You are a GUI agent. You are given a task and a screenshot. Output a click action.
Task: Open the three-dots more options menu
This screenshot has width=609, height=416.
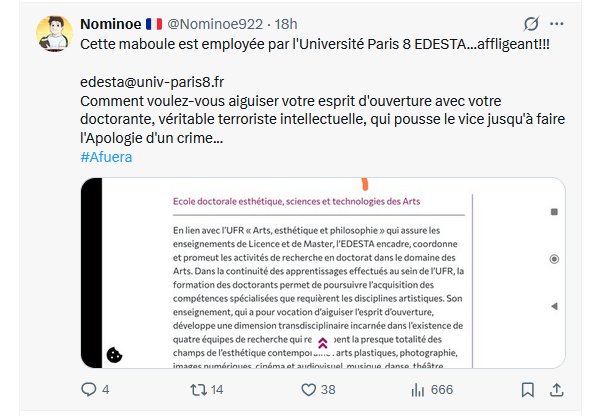(x=569, y=23)
